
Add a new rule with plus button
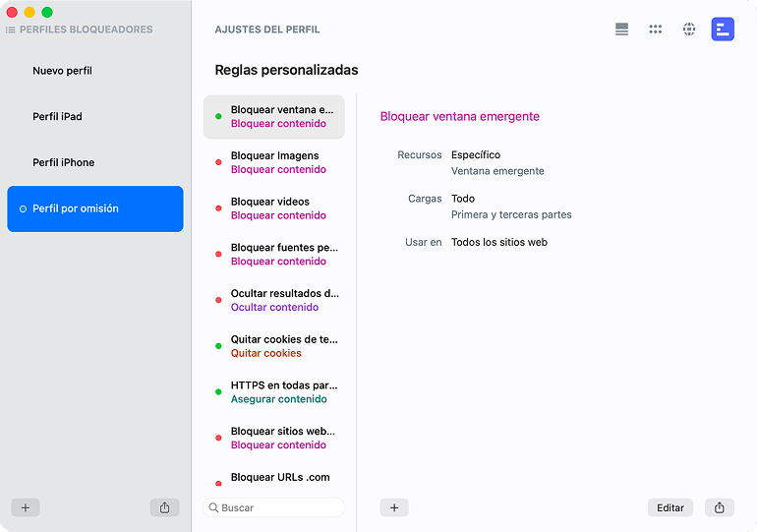394,507
